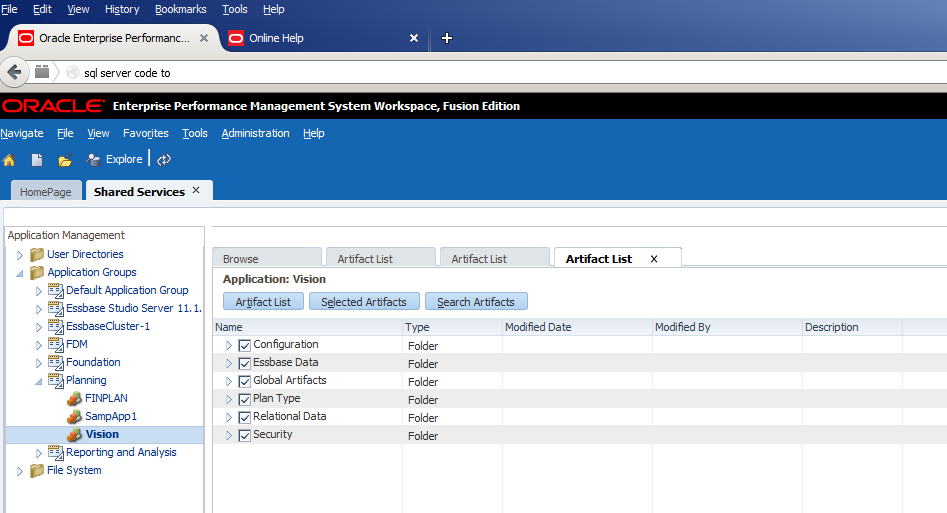Click the Essbase Studio Server group icon
The height and width of the screenshot is (513, 947).
coord(56,309)
